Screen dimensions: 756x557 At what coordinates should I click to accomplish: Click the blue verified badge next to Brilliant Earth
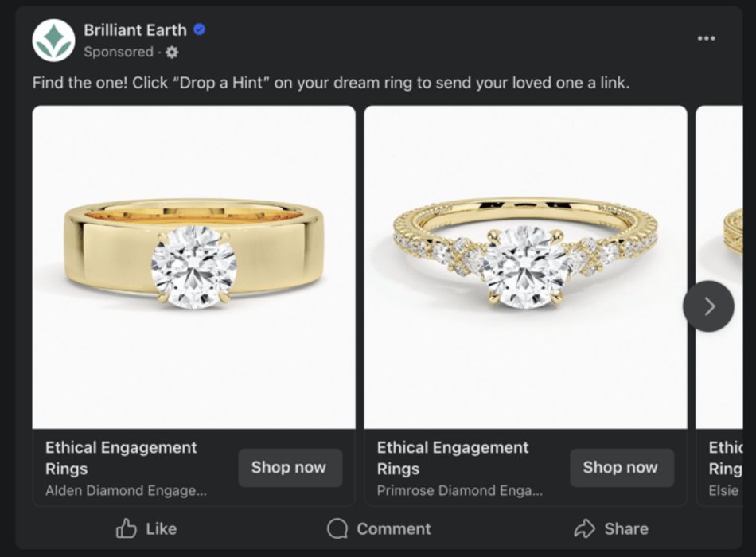click(x=198, y=29)
